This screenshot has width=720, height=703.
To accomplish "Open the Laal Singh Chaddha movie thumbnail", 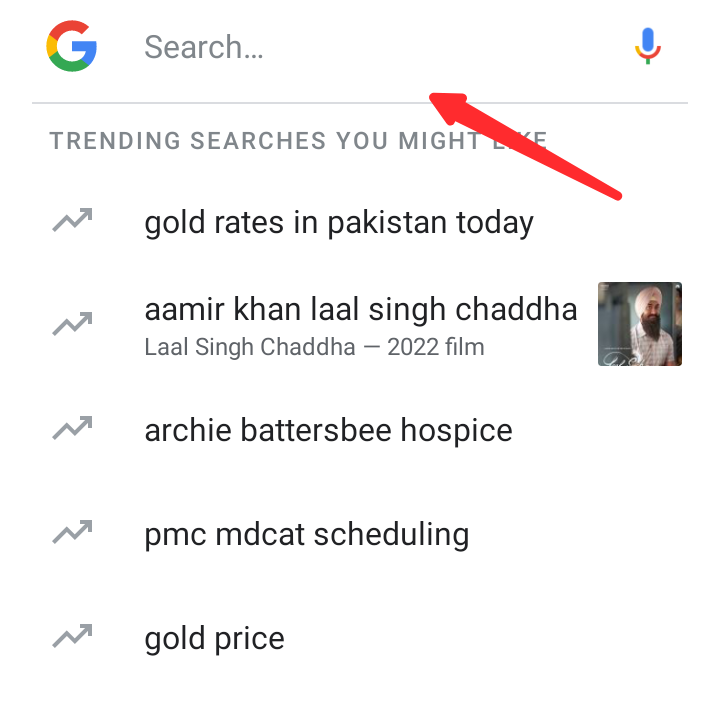I will [x=639, y=324].
